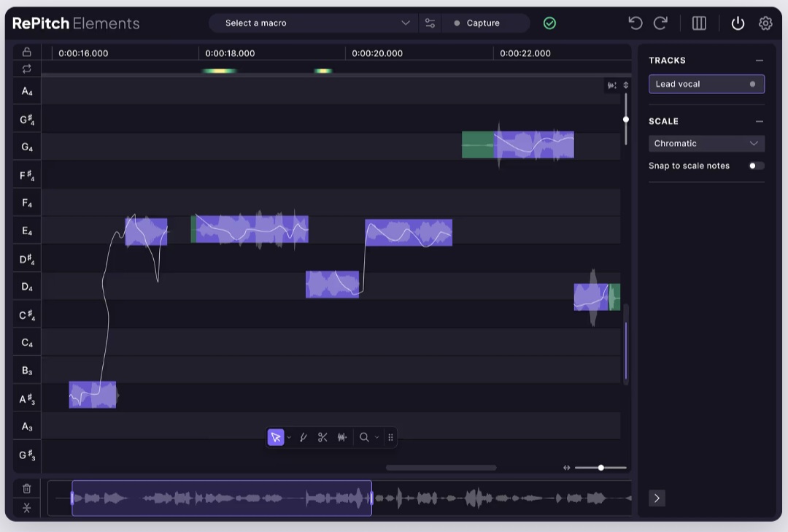
Task: Select the scissors split tool
Action: pos(322,437)
